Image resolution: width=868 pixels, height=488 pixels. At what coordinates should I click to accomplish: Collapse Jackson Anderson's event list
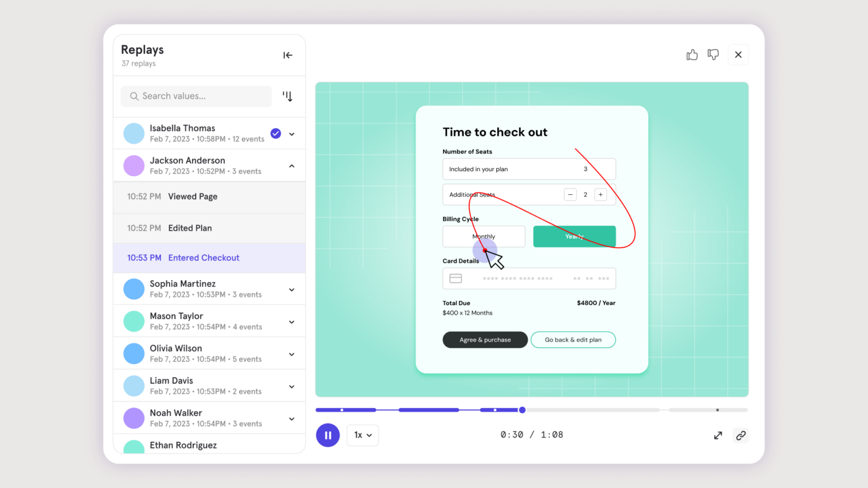click(292, 166)
